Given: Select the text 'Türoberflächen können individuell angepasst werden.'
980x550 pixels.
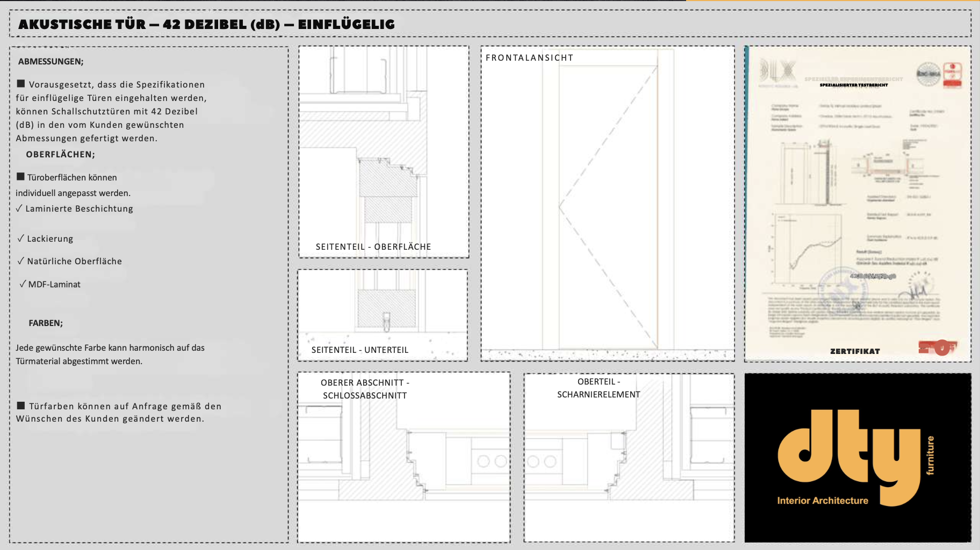Looking at the screenshot, I should (73, 185).
